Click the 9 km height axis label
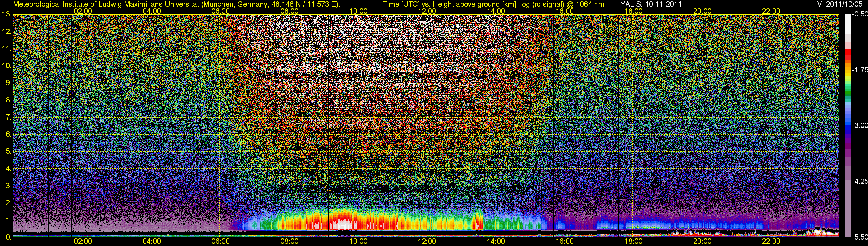 point(8,83)
